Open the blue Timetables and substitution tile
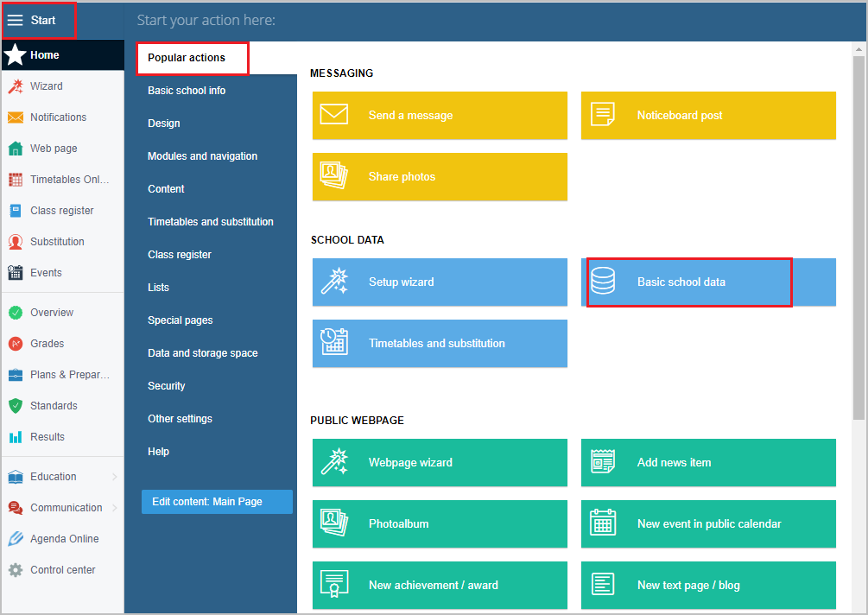This screenshot has width=868, height=615. point(440,343)
